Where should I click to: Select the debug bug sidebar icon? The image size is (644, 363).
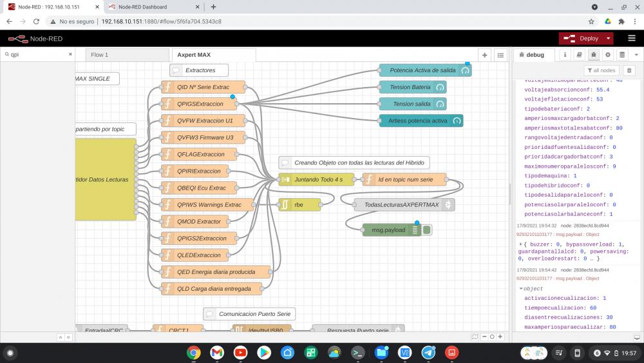tap(594, 55)
